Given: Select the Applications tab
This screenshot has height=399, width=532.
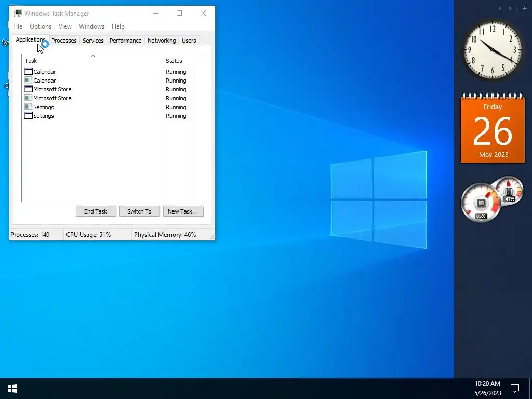Looking at the screenshot, I should [31, 39].
